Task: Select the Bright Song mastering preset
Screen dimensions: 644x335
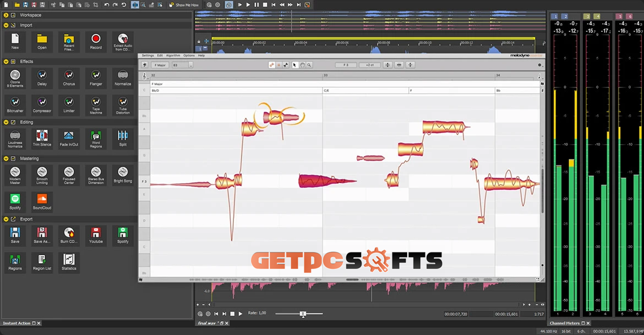Action: (123, 175)
